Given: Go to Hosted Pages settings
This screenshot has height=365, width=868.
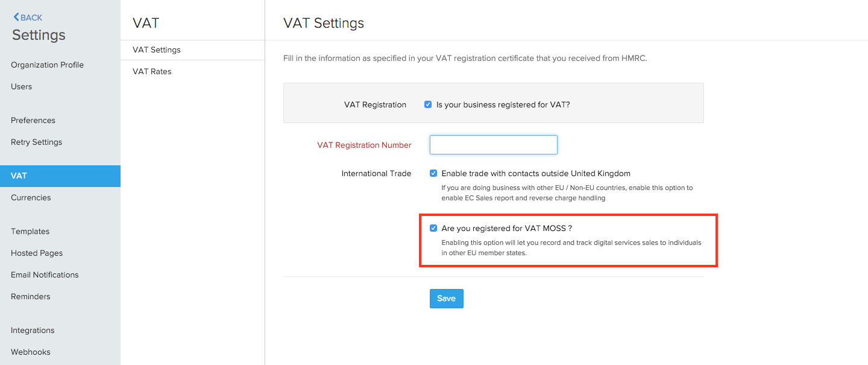Looking at the screenshot, I should coord(36,253).
